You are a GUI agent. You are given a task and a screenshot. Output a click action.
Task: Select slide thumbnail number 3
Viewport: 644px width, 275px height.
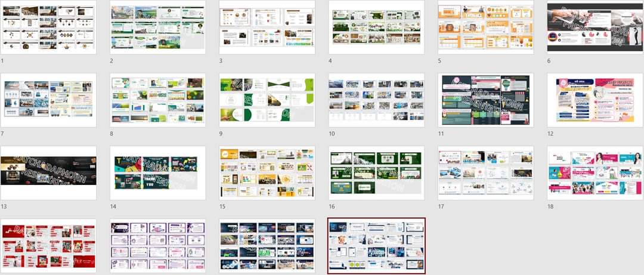coord(267,27)
